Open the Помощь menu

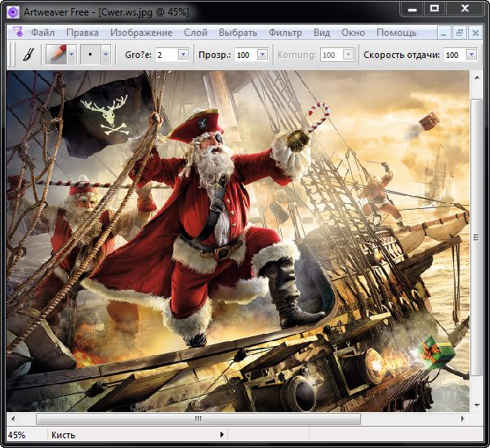tap(396, 33)
